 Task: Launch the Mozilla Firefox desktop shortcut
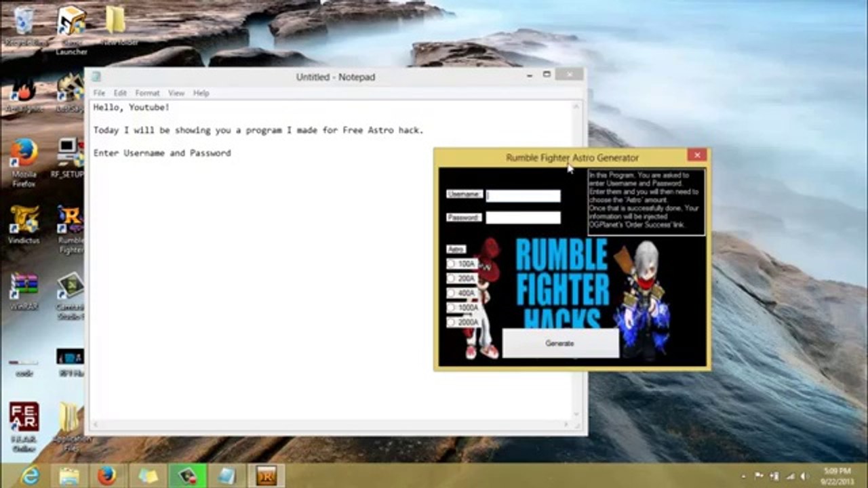[x=24, y=163]
